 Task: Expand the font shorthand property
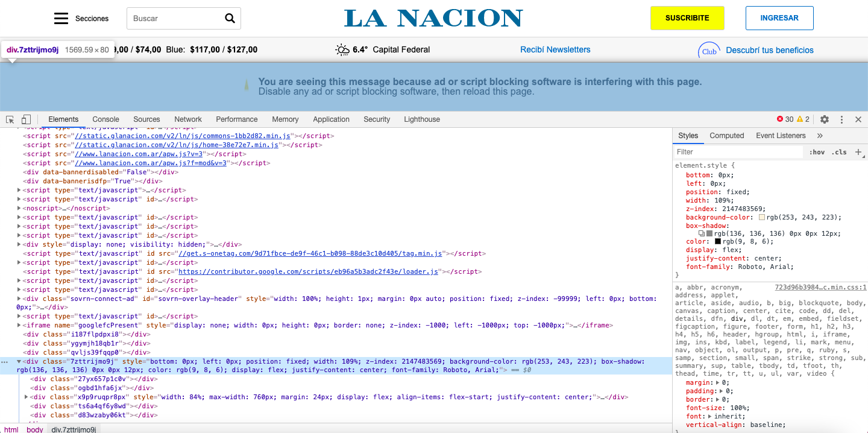[x=710, y=416]
